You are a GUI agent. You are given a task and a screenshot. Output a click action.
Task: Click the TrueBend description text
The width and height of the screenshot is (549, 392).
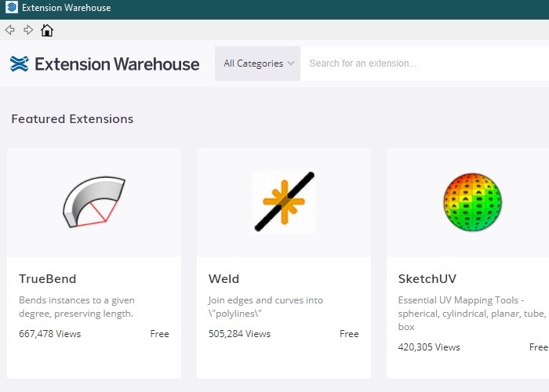[x=77, y=307]
